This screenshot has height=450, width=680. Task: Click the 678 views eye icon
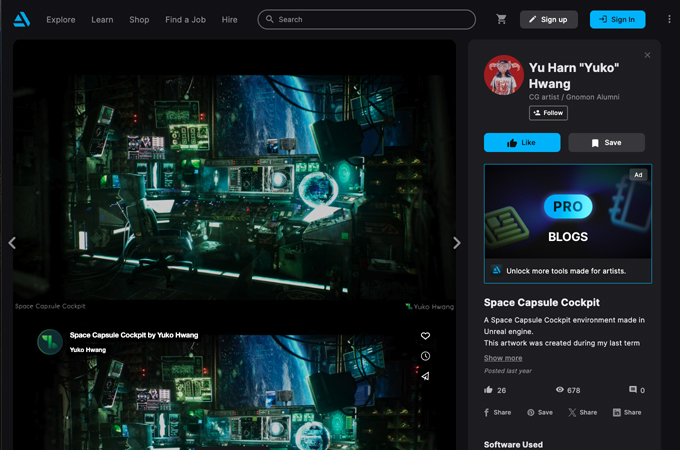click(x=560, y=390)
